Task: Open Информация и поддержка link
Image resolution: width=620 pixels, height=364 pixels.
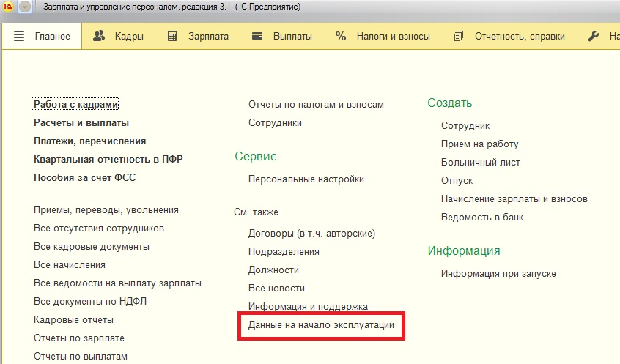Action: (308, 306)
